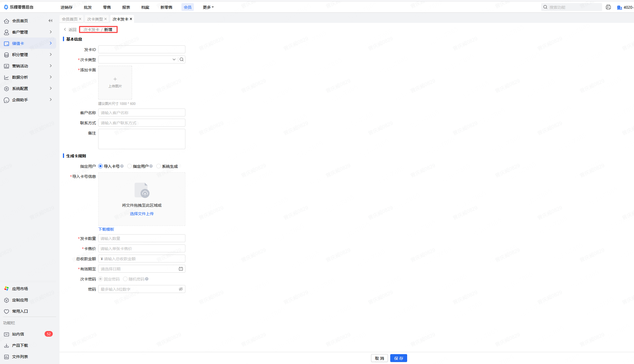
Task: Open the 报表 top menu
Action: click(126, 7)
